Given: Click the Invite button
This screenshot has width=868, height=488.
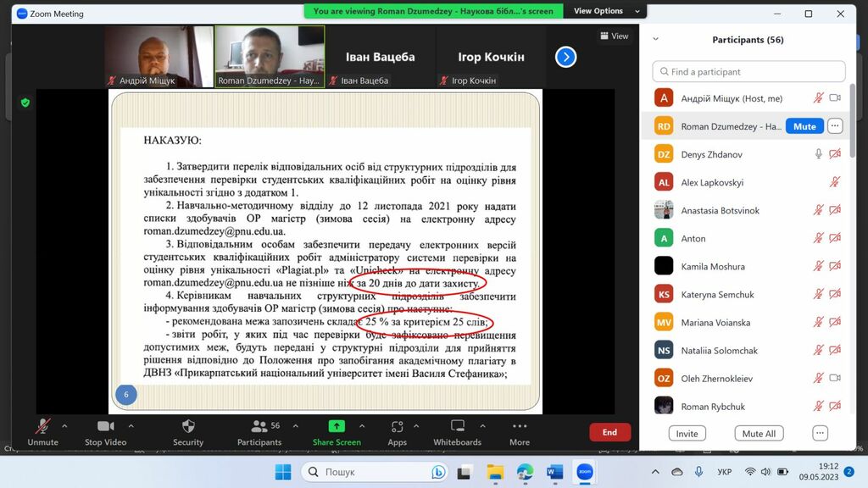Looking at the screenshot, I should (x=687, y=434).
